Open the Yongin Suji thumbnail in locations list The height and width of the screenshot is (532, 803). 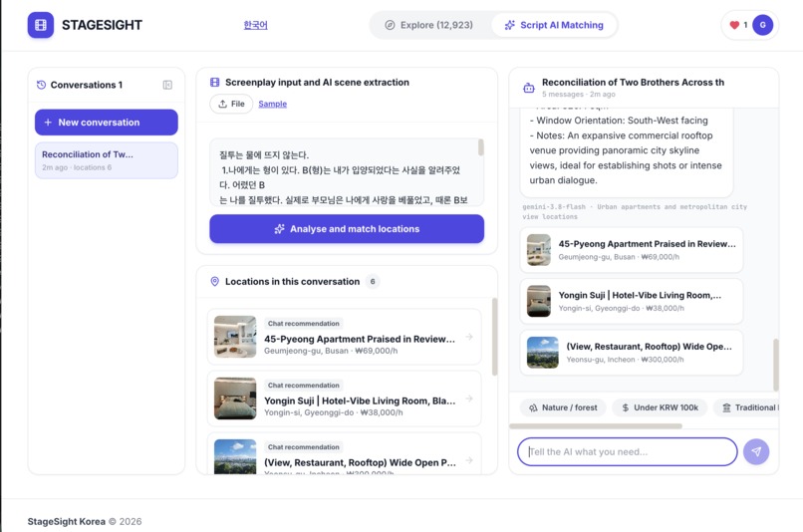tap(235, 399)
